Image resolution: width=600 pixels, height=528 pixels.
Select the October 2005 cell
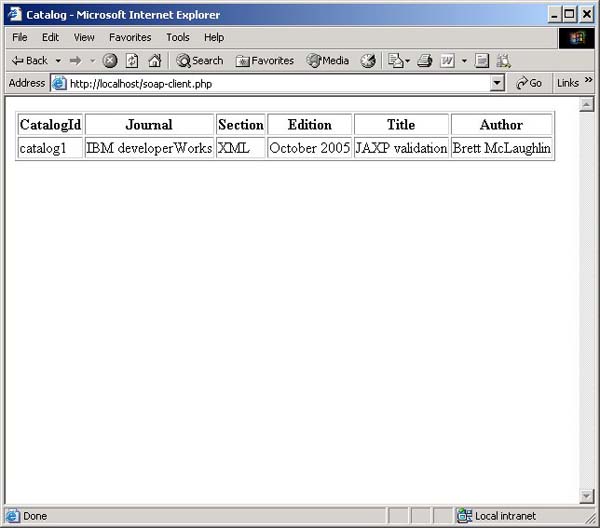pyautogui.click(x=310, y=148)
